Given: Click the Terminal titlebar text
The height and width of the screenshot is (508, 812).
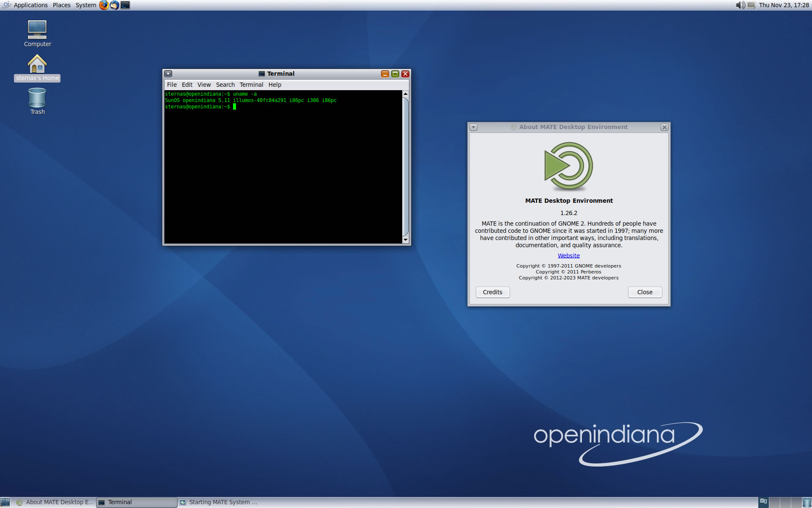Looking at the screenshot, I should click(280, 74).
